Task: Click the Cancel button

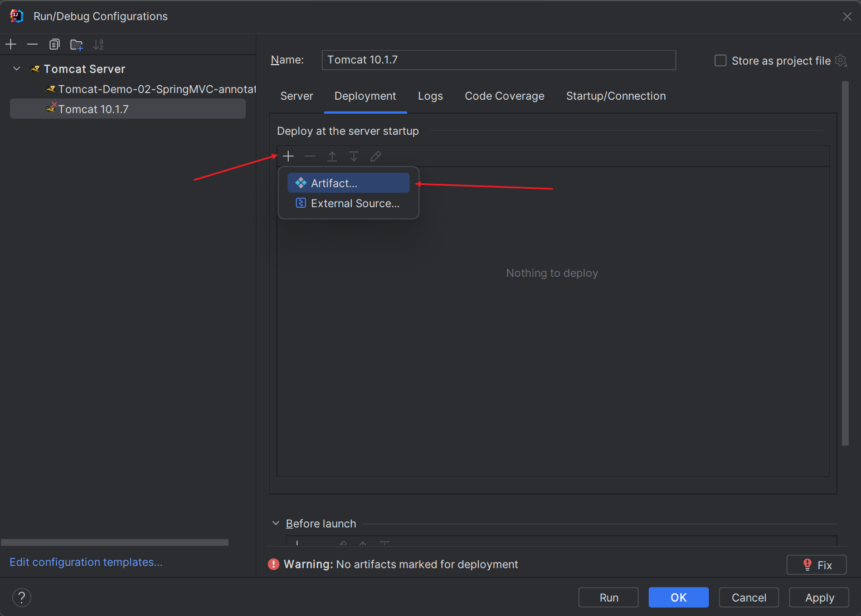Action: pyautogui.click(x=748, y=597)
